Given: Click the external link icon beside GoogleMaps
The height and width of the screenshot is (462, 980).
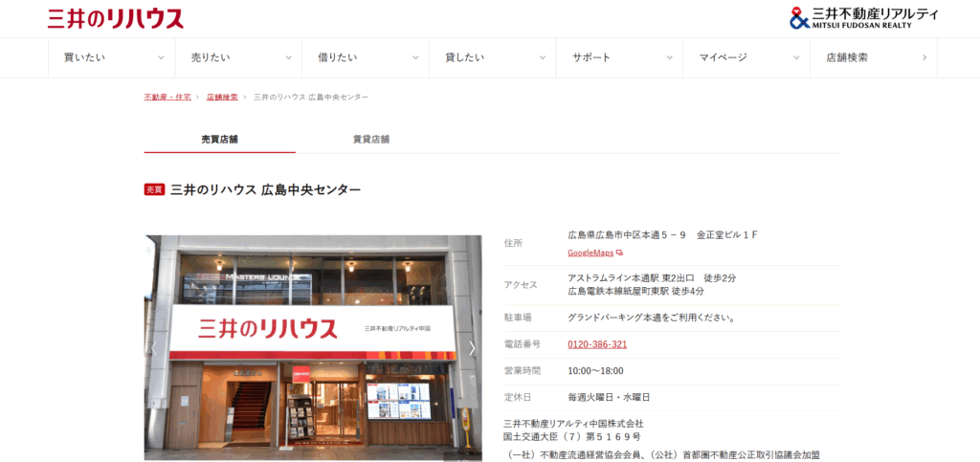Looking at the screenshot, I should pos(619,253).
